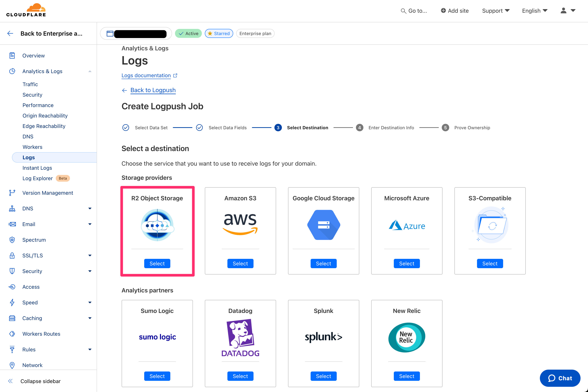Screen dimensions: 588x392
Task: Click the Spectrum shield icon
Action: click(x=12, y=240)
